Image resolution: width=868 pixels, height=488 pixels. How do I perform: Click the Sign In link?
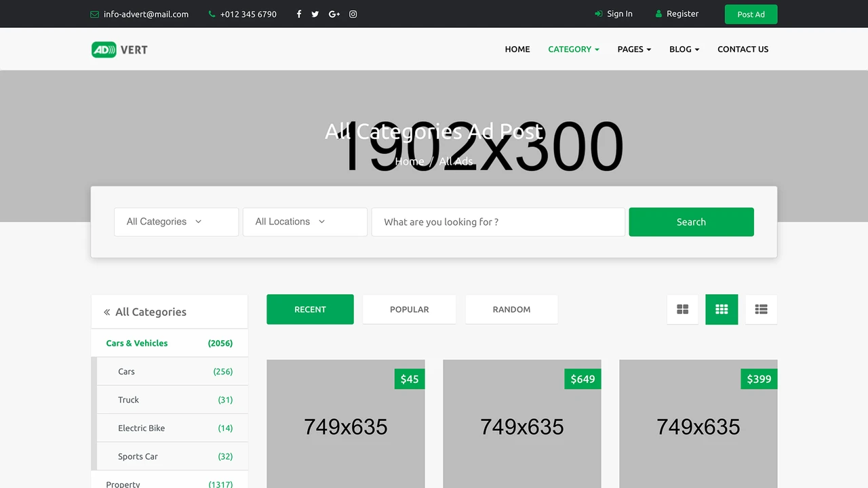coord(614,14)
